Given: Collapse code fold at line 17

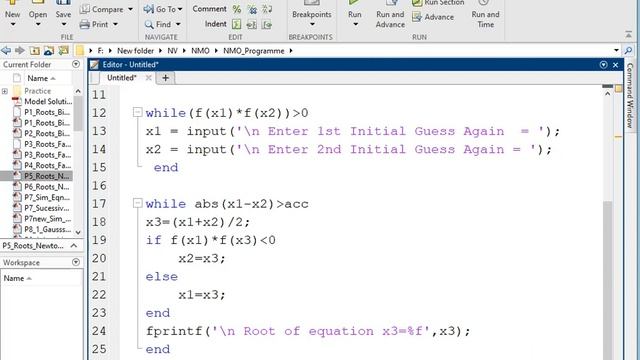Looking at the screenshot, I should [138, 203].
